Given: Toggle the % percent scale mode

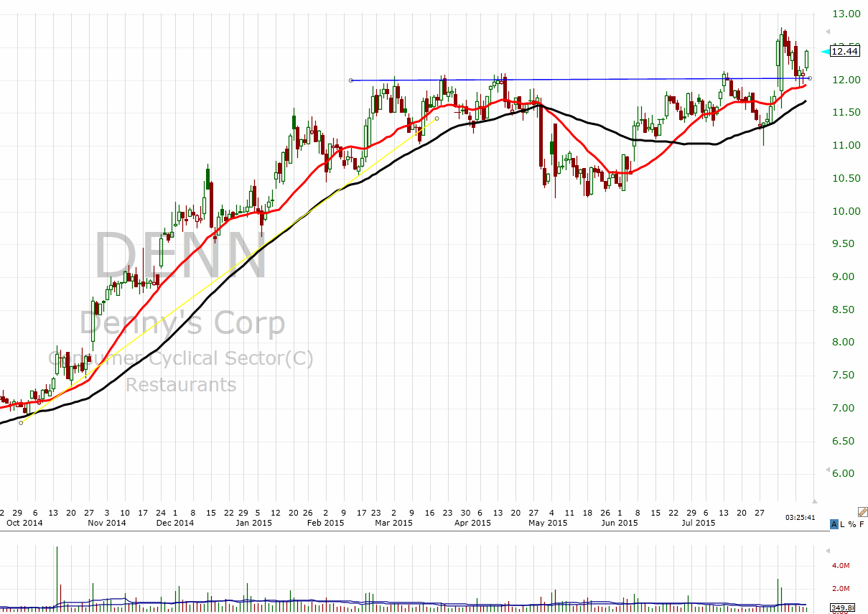Looking at the screenshot, I should [x=851, y=524].
